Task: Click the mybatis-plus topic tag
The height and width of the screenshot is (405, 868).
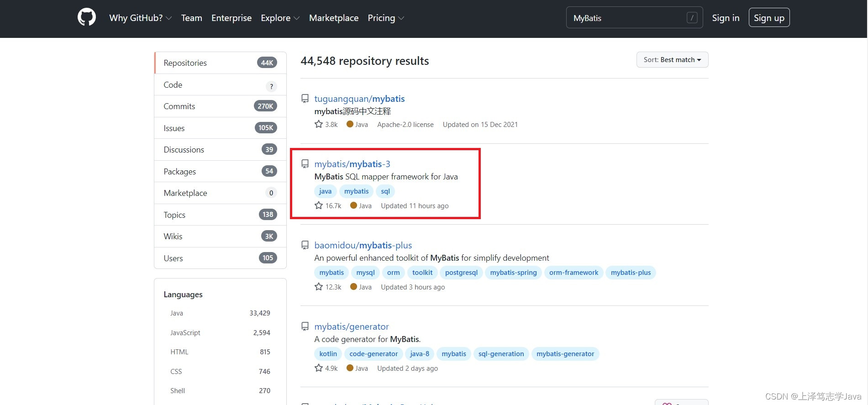Action: pos(631,273)
